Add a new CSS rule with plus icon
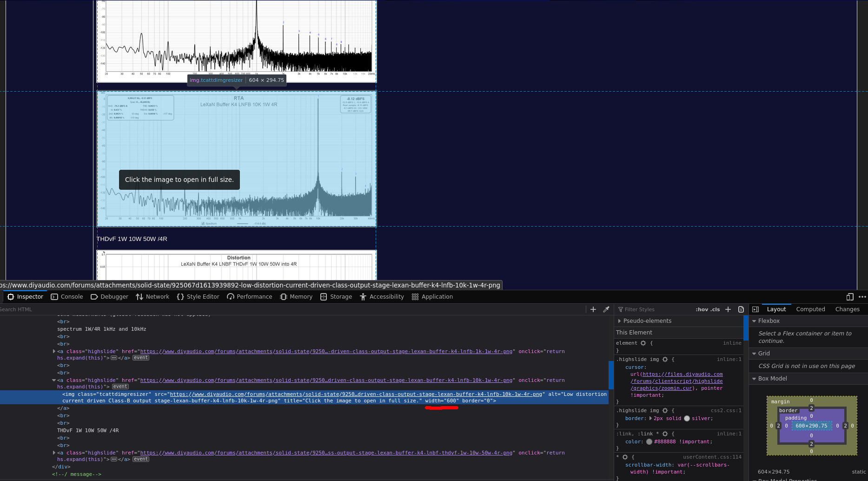The height and width of the screenshot is (481, 868). pos(728,309)
